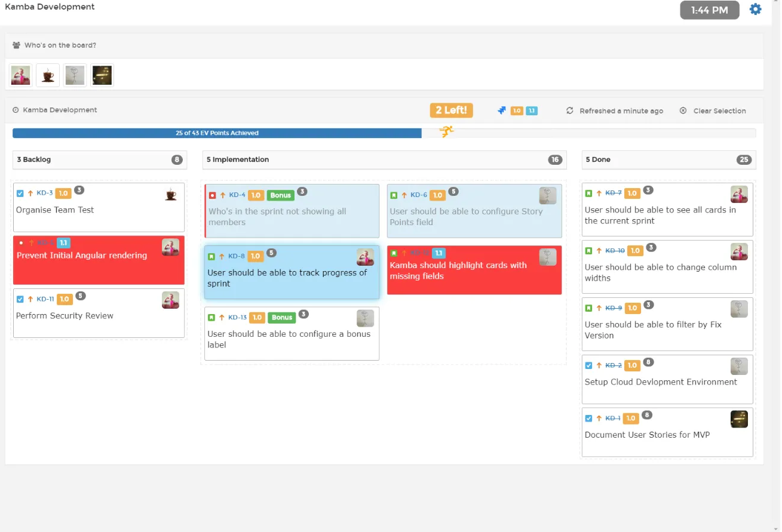Click the EV Points progress bar

[384, 133]
